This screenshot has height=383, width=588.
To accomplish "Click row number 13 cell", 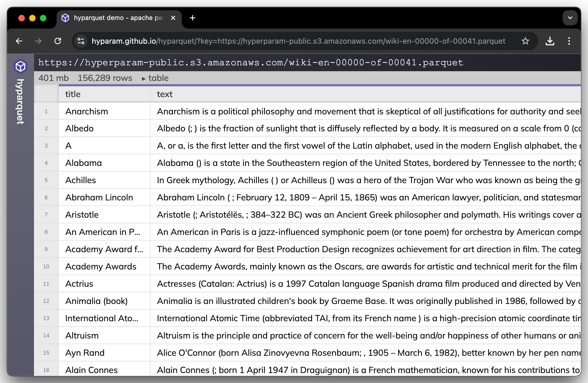I will point(46,318).
